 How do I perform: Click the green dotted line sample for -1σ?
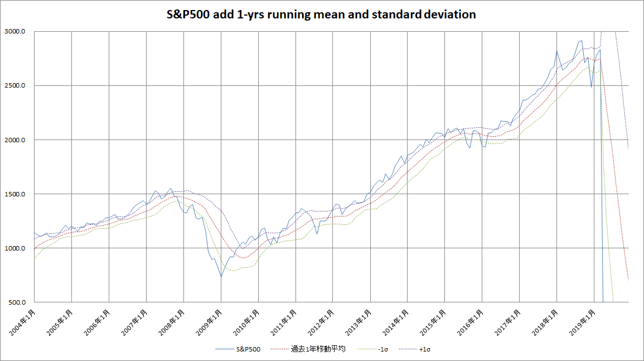point(366,349)
